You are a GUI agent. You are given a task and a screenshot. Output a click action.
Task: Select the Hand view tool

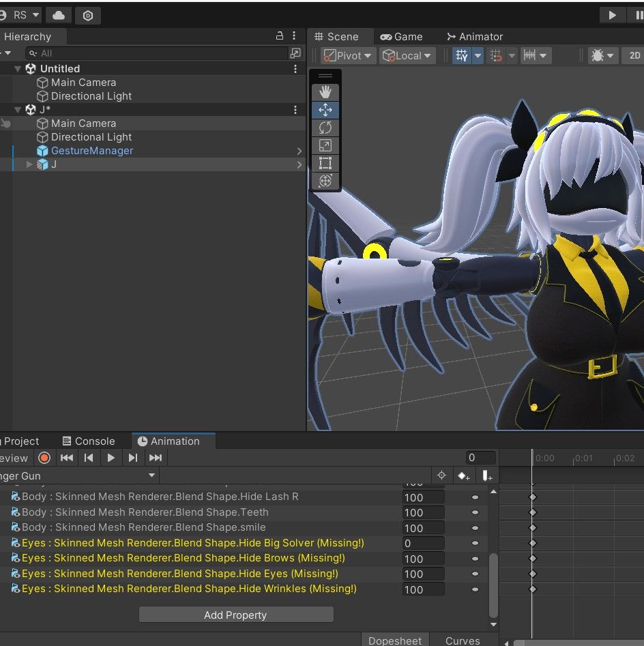325,92
